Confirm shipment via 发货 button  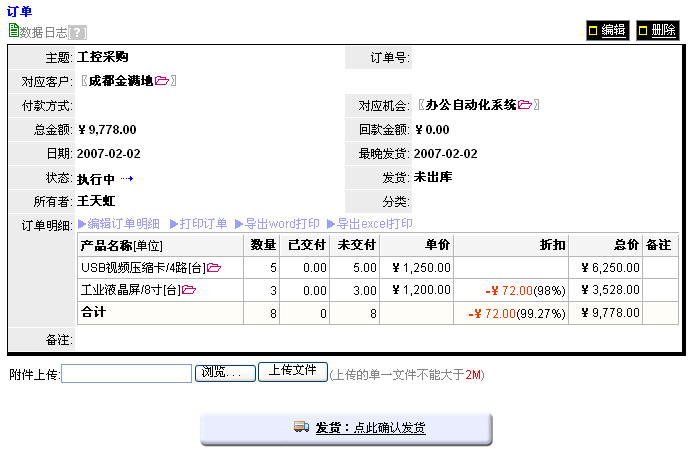point(370,428)
